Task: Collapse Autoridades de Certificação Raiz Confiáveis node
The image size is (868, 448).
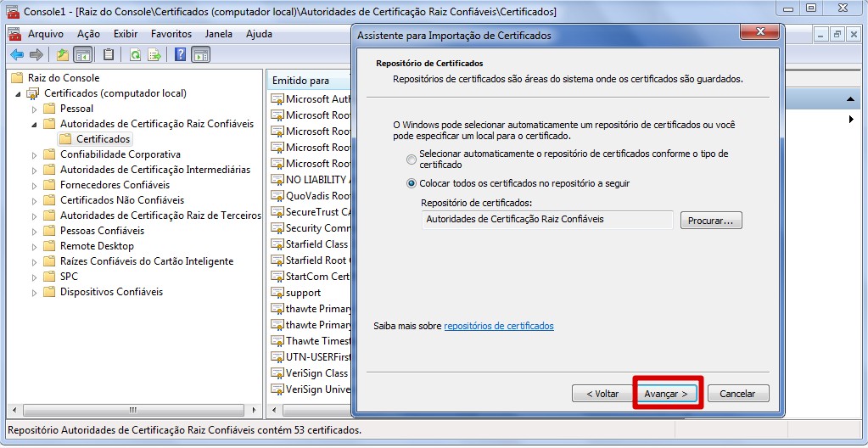Action: click(x=35, y=124)
